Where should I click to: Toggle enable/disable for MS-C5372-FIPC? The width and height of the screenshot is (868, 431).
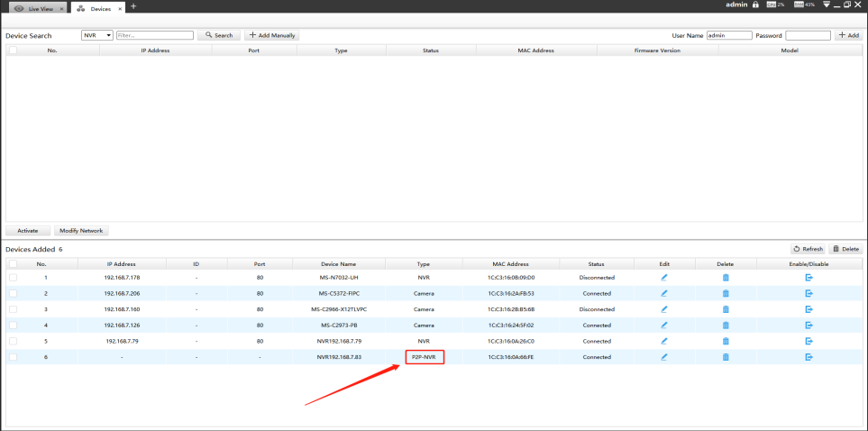pyautogui.click(x=809, y=293)
